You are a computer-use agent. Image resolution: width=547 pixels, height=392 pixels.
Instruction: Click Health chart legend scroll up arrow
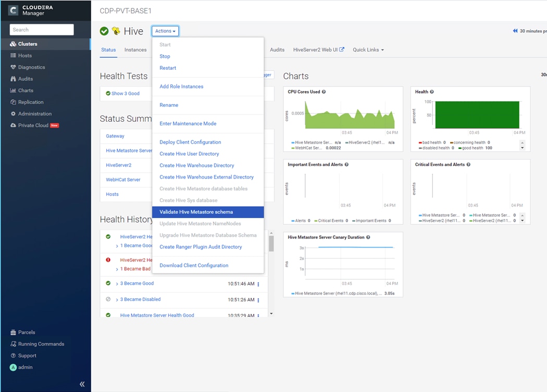pos(522,143)
